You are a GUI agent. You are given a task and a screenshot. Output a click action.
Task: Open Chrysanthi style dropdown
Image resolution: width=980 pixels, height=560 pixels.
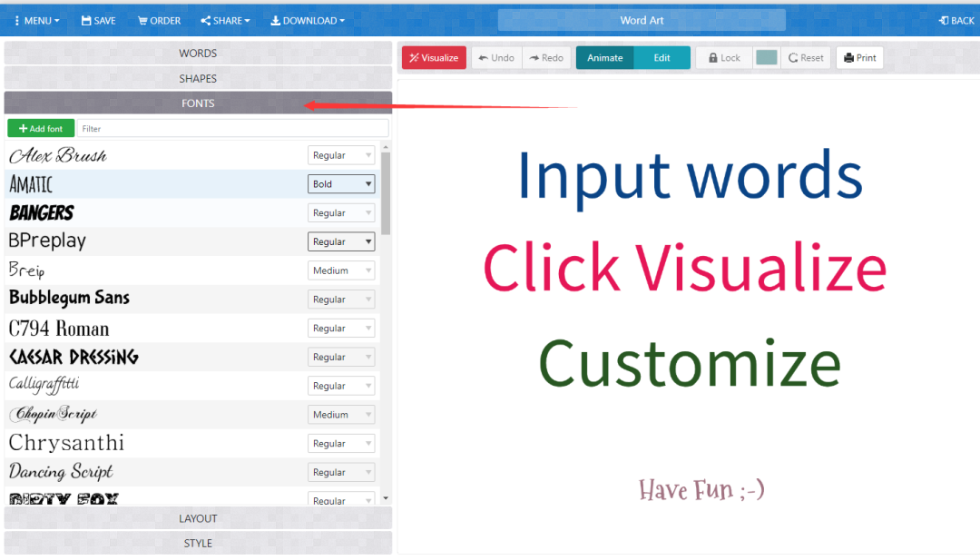click(x=341, y=443)
